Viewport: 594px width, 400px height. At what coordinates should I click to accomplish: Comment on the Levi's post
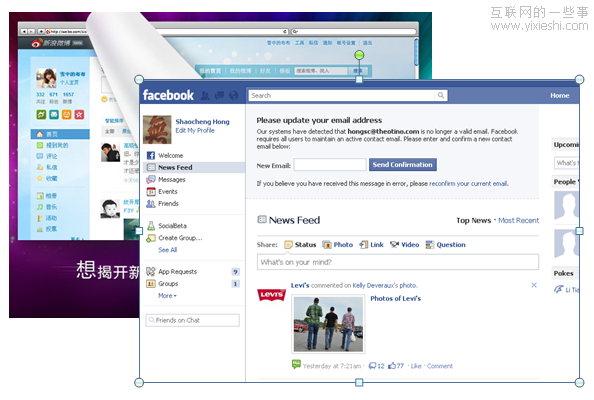tap(440, 366)
